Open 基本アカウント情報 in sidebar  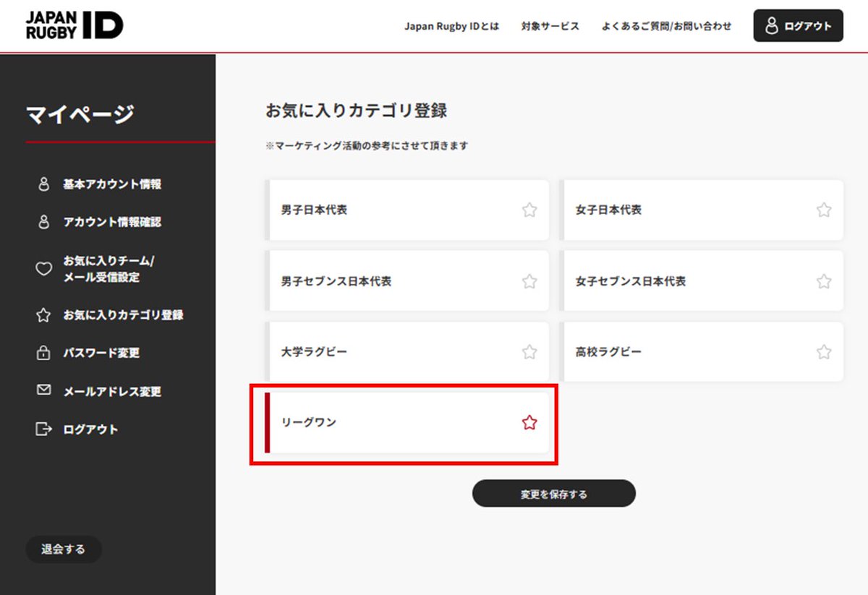pyautogui.click(x=112, y=184)
